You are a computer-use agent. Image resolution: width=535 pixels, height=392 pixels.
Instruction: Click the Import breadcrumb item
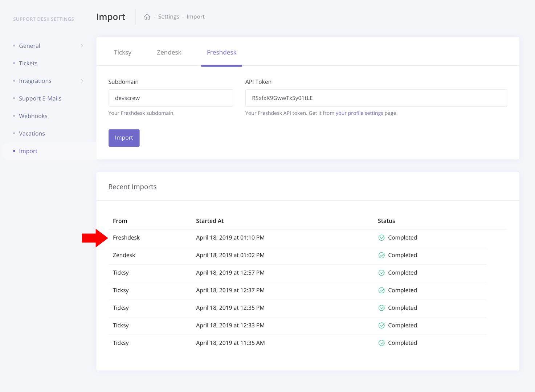[195, 17]
